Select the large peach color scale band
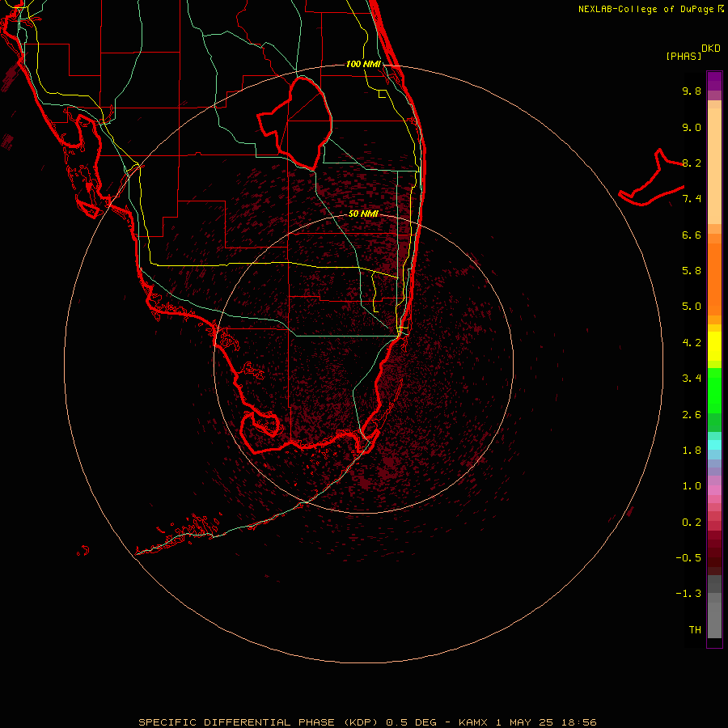The width and height of the screenshot is (728, 728). tap(714, 166)
